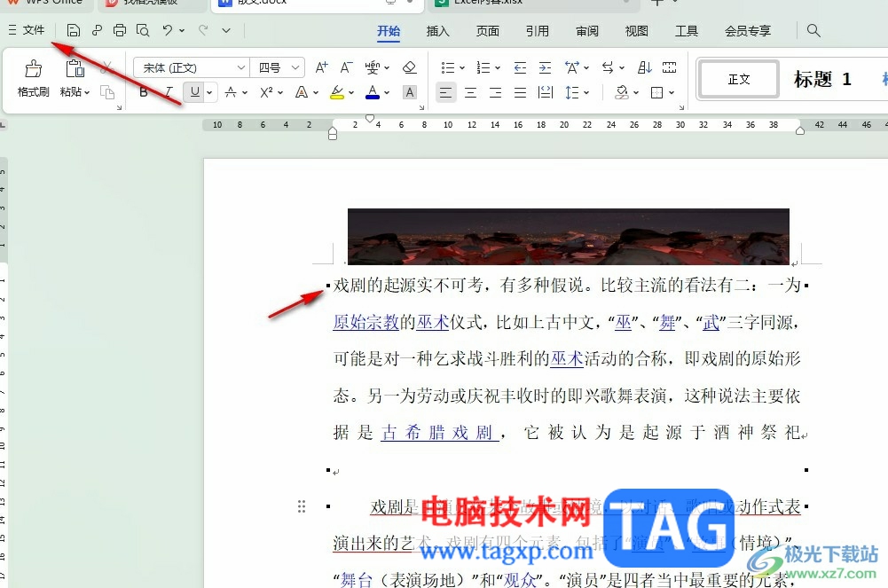Click the numbered list icon
Viewport: 888px width, 588px height.
483,68
